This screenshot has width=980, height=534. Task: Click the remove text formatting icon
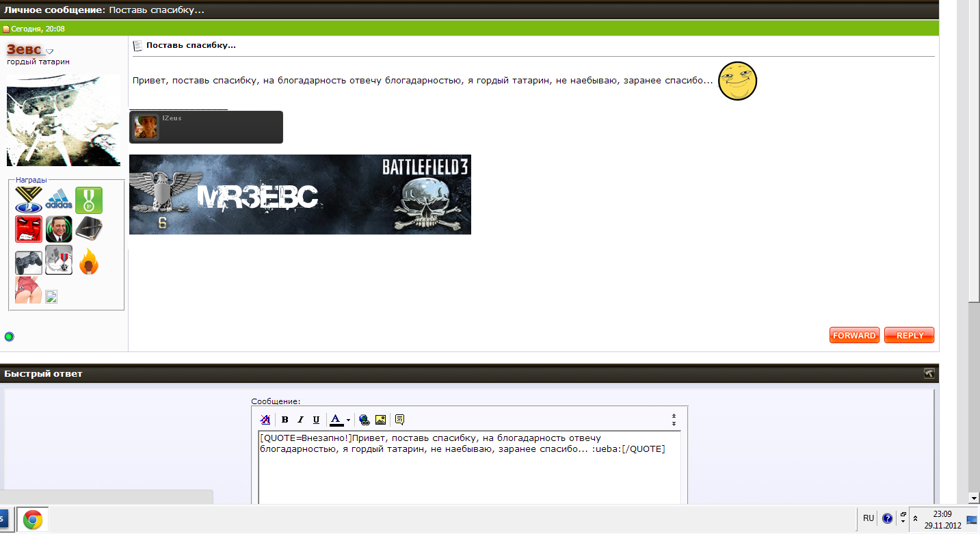[265, 420]
